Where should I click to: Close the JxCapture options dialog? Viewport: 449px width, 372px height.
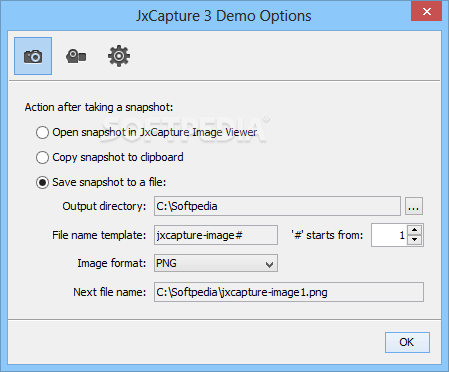tap(427, 11)
